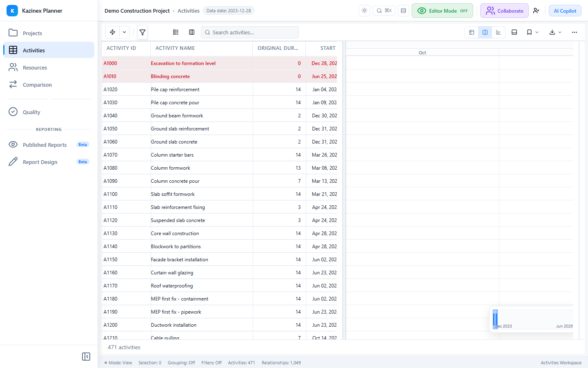Click Relationships: 1,049 status entry
Viewport: 588px width, 368px height.
(x=281, y=363)
